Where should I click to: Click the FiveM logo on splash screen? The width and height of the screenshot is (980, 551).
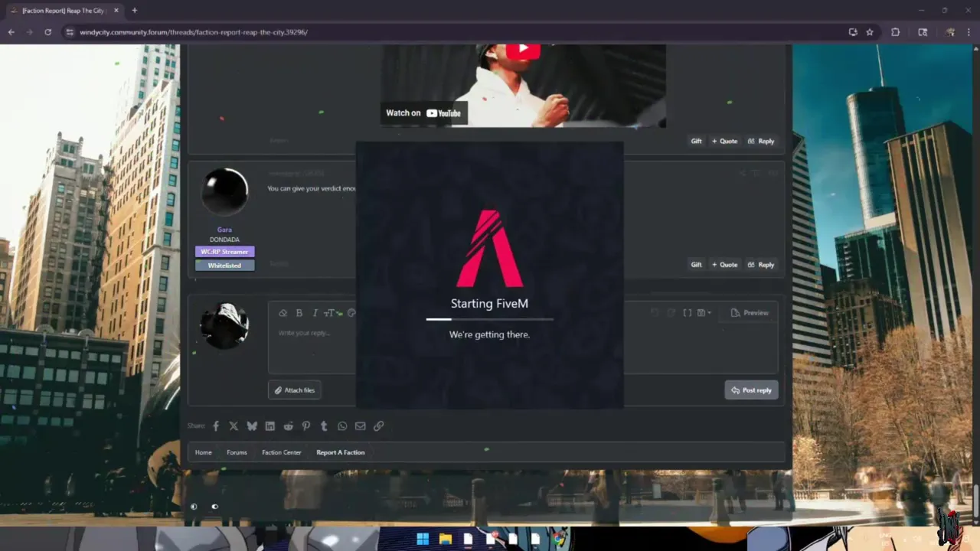pyautogui.click(x=490, y=249)
